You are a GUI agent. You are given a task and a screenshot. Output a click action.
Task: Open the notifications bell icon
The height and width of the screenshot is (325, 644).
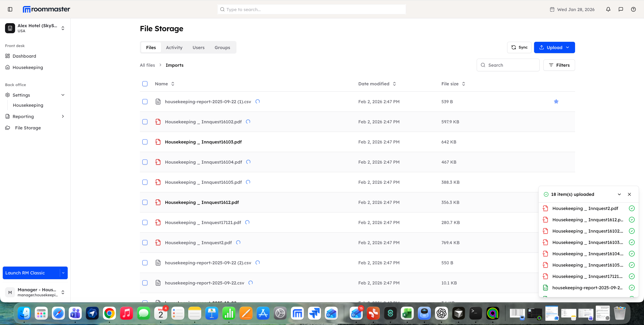click(608, 9)
